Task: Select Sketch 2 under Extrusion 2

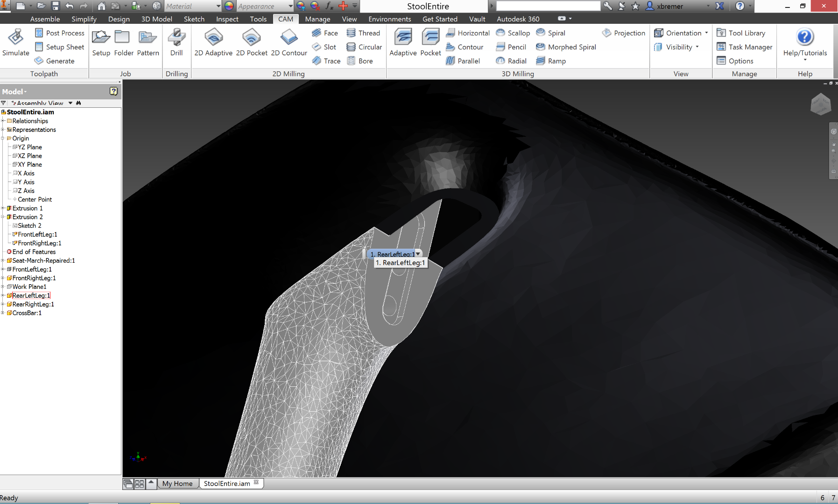Action: [29, 225]
